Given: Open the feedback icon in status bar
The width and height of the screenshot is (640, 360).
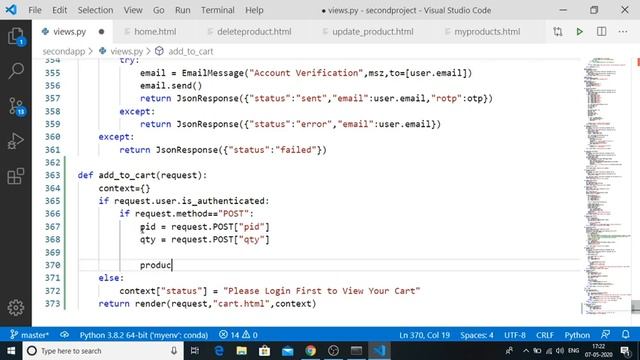Looking at the screenshot, I should point(605,335).
